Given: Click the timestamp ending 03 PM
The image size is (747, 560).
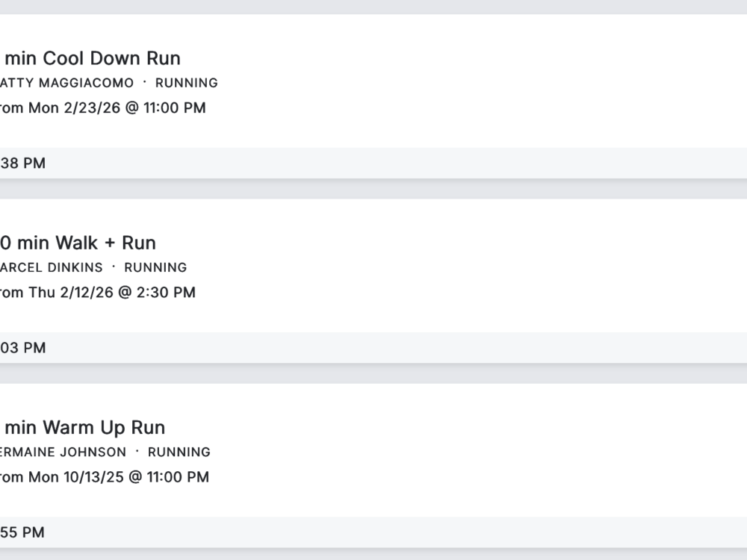Looking at the screenshot, I should 23,347.
